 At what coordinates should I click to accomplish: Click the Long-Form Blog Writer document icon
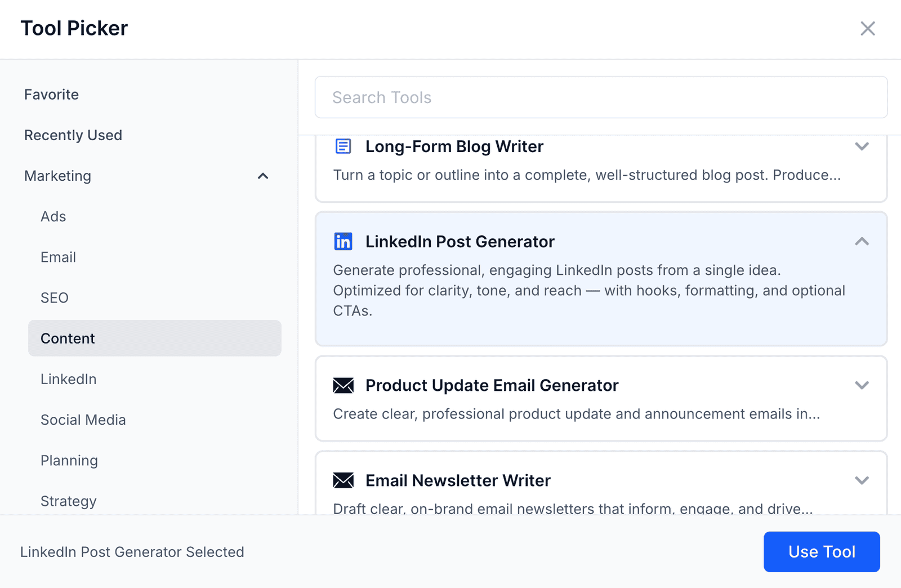coord(343,146)
